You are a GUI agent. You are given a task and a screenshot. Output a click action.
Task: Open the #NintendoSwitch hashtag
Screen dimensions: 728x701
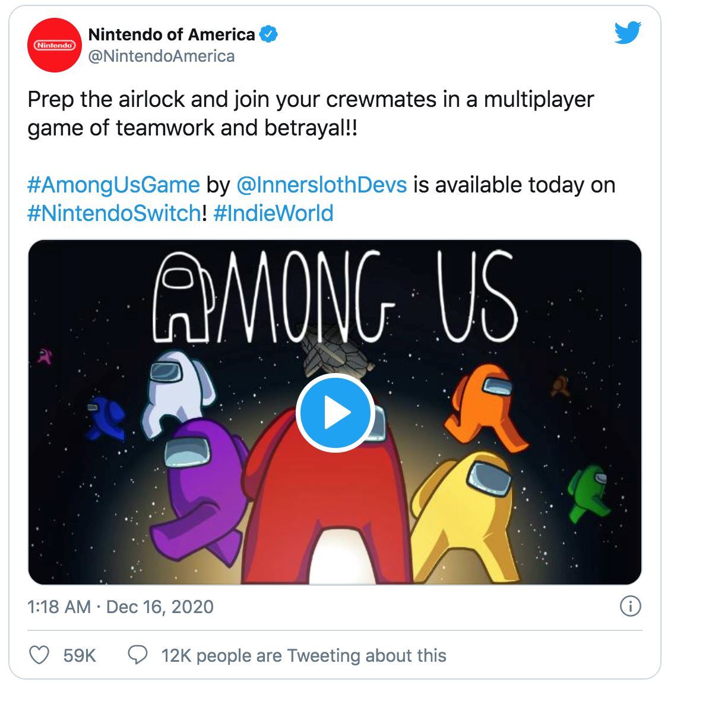pyautogui.click(x=114, y=213)
